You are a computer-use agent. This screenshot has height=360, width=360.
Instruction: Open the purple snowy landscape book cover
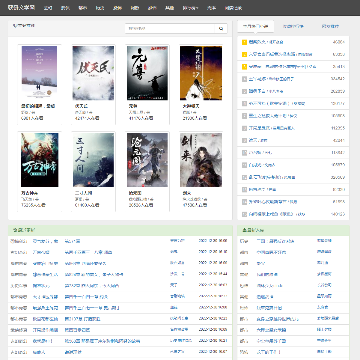[x=39, y=72]
